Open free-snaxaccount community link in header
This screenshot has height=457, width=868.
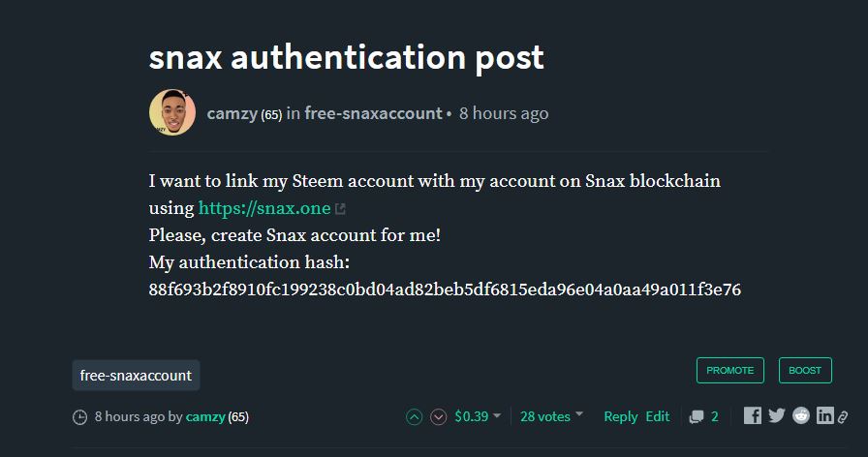point(373,113)
